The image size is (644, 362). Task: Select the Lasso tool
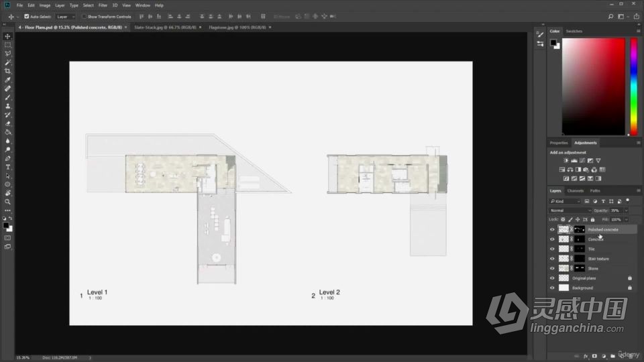point(7,54)
